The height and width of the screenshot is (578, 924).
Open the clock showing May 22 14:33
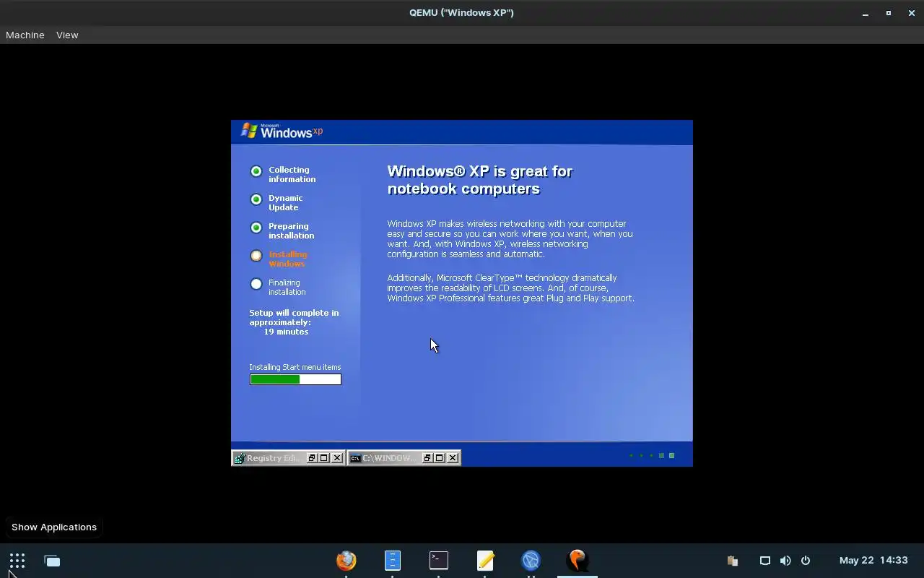[873, 561]
